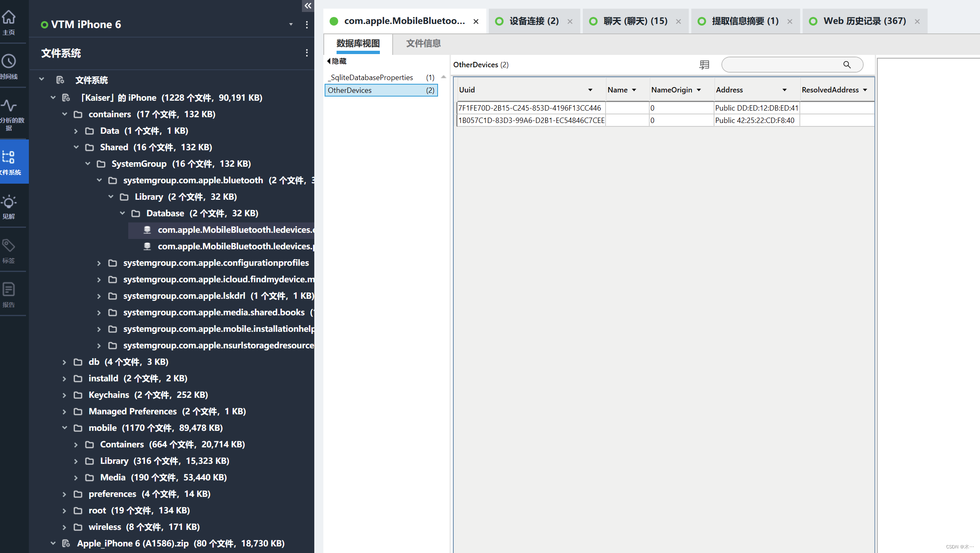Open the VTM iPhone 6 device dropdown
The image size is (980, 553).
tap(291, 24)
